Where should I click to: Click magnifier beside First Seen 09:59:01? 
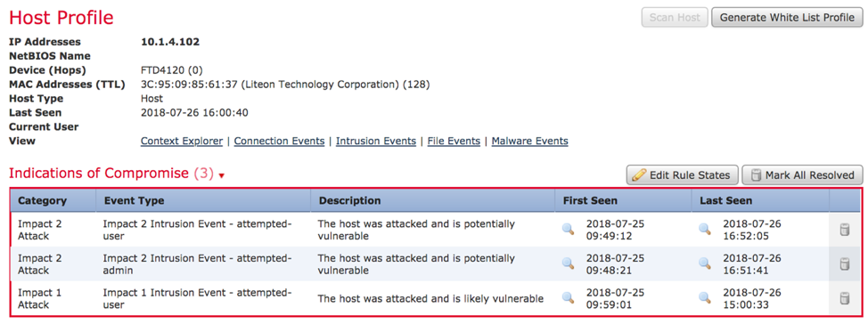[x=568, y=298]
